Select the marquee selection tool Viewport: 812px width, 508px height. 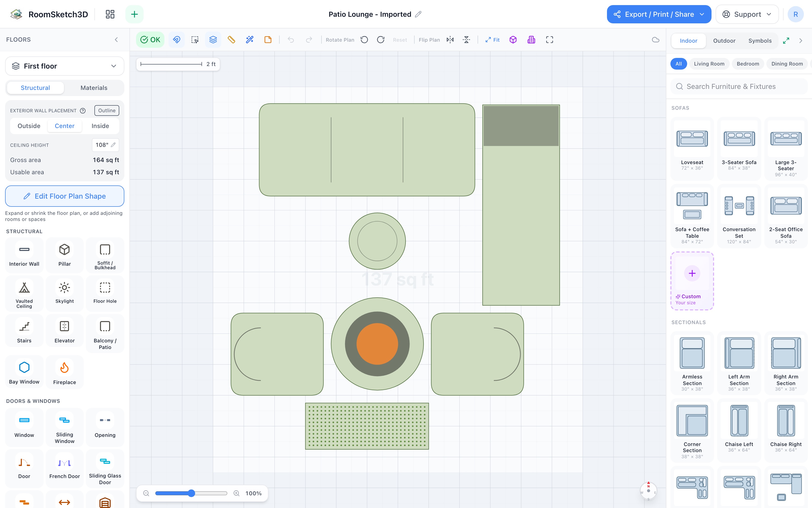[195, 40]
